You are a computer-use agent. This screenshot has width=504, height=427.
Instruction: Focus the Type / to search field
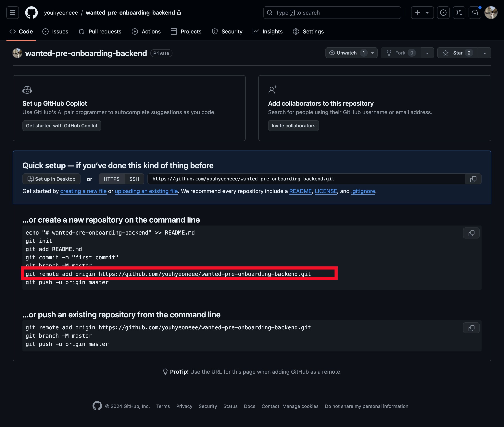click(x=332, y=13)
